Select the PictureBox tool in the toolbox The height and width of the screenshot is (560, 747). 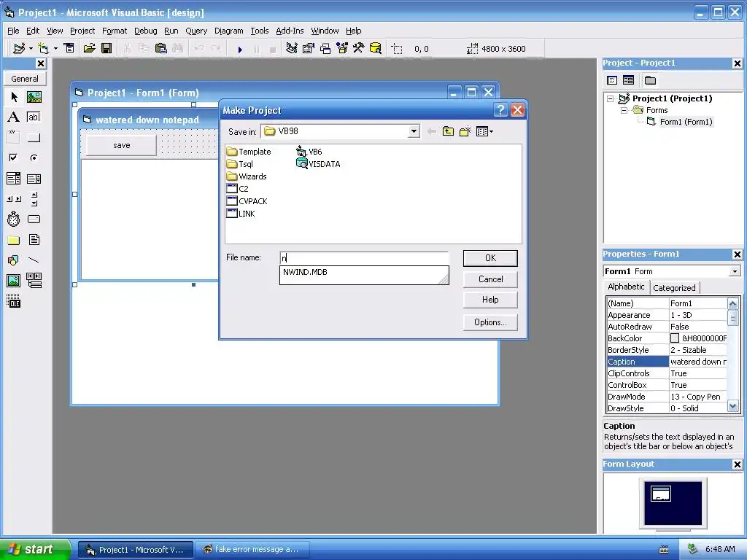click(34, 97)
